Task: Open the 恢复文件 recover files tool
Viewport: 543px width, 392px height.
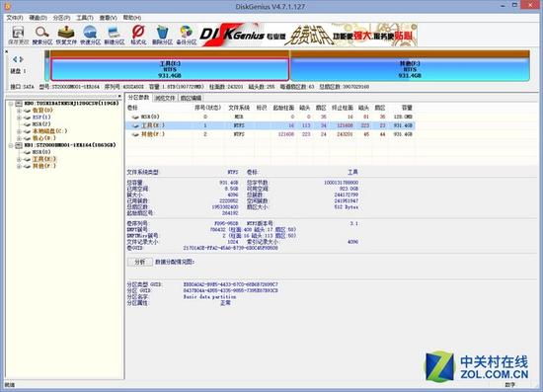Action: [x=66, y=35]
